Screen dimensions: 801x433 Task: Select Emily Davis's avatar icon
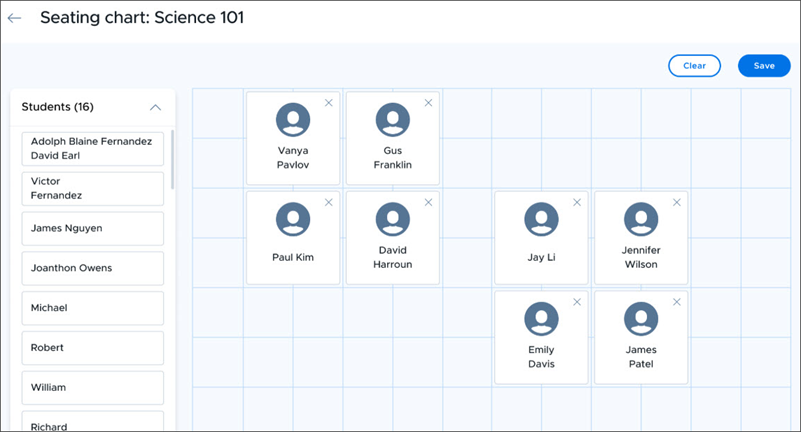coord(541,320)
